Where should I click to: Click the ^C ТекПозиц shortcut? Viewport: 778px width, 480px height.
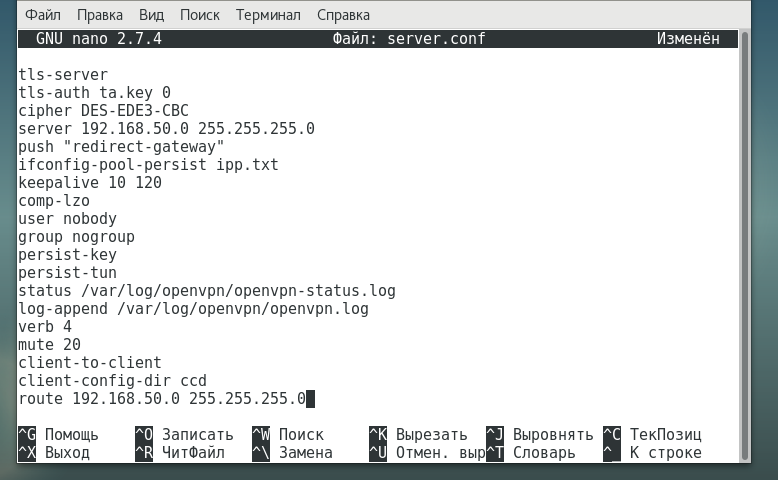coord(652,434)
